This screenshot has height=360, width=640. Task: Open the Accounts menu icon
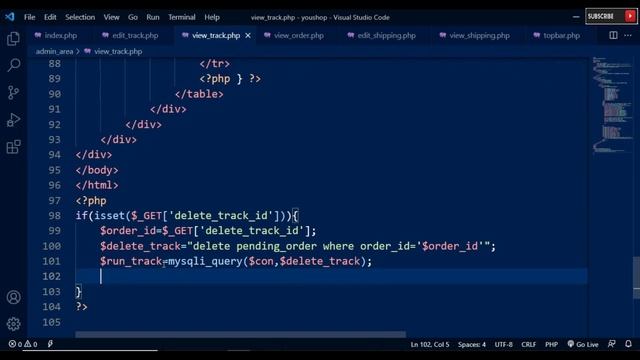[13, 297]
